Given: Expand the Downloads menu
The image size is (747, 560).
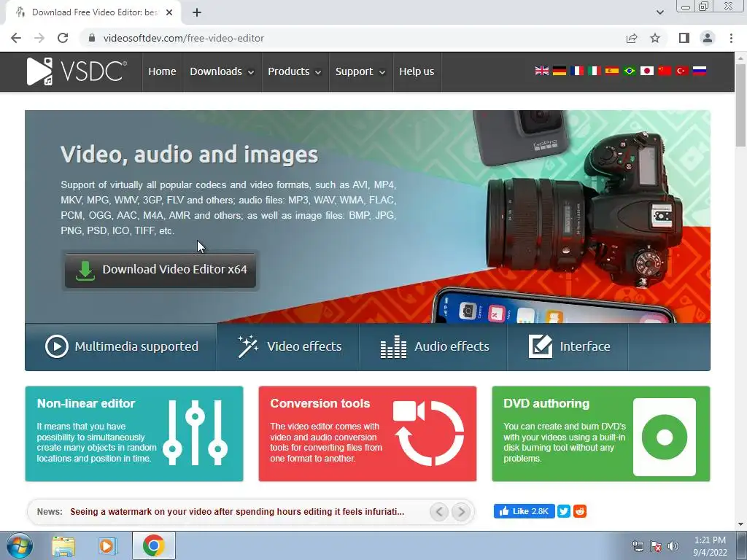Looking at the screenshot, I should click(x=222, y=71).
